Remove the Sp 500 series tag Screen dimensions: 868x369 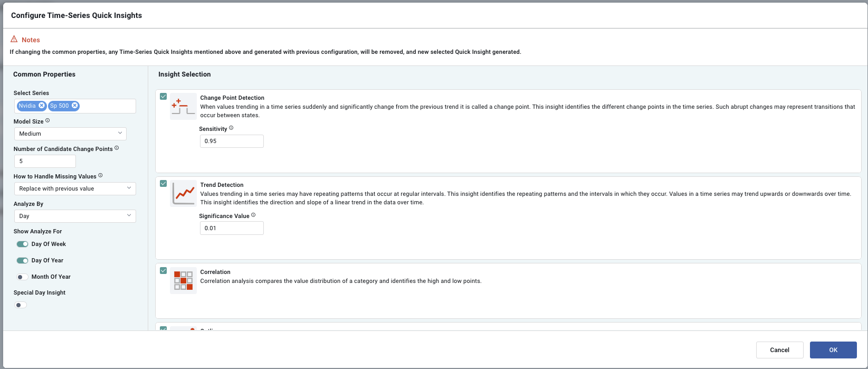point(75,106)
